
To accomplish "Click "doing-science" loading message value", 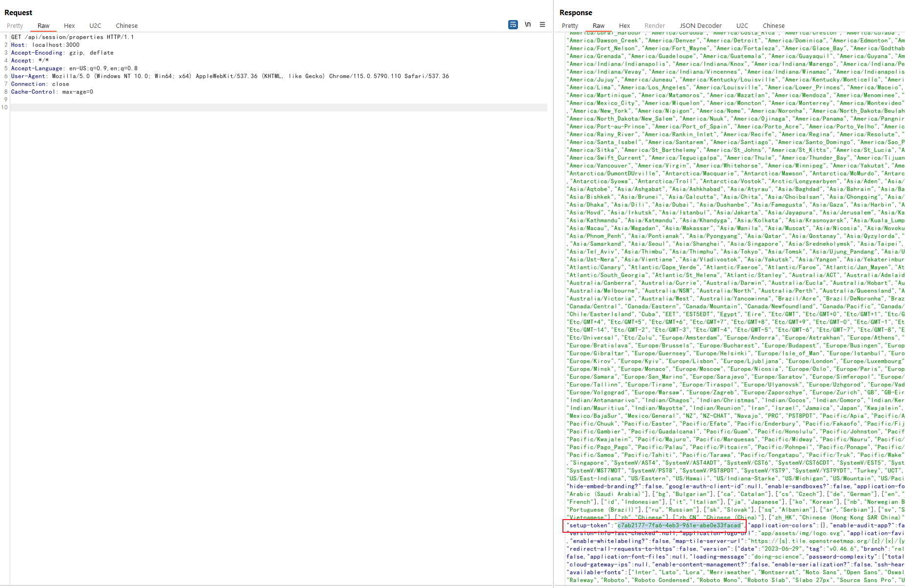I will tap(777, 557).
